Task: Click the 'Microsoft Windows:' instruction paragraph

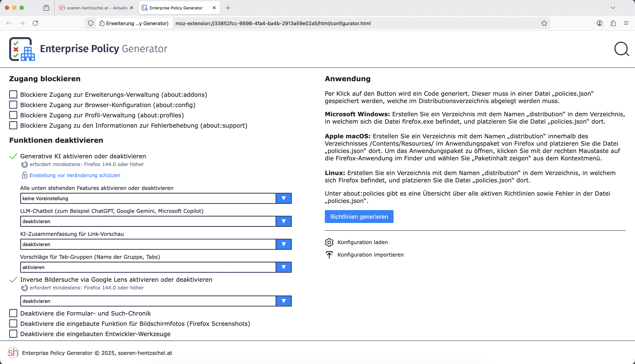Action: pos(475,118)
